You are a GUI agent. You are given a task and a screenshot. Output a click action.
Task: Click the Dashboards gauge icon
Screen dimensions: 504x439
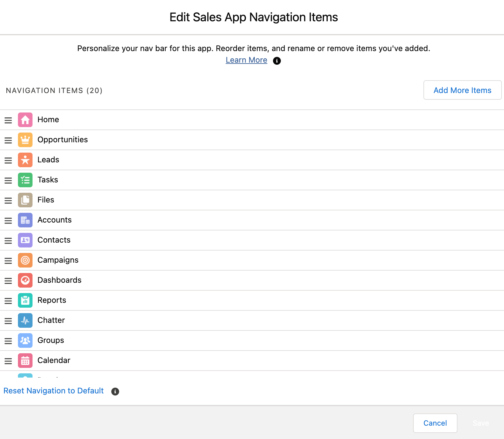click(25, 280)
